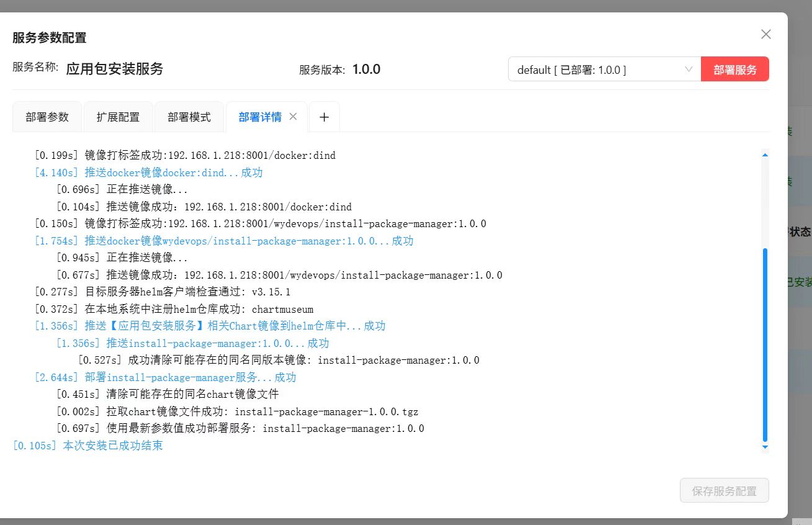
Task: Click the 应用包安装服务 service name text
Action: 115,68
